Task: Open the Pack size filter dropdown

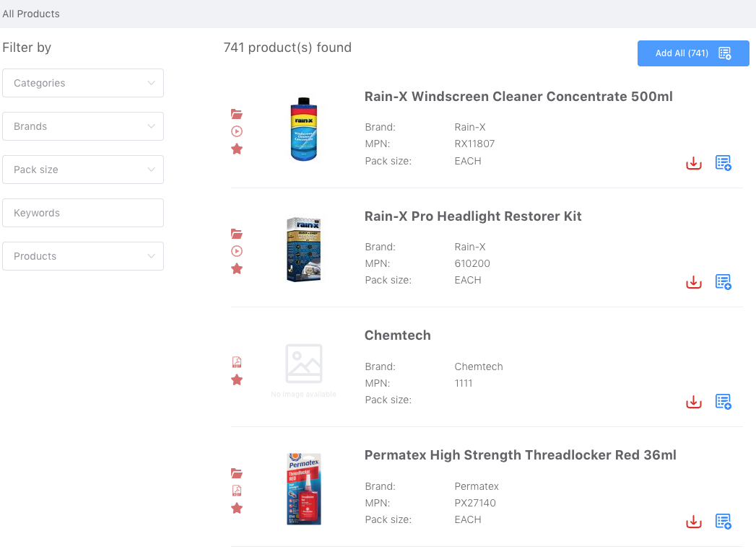Action: click(x=83, y=170)
